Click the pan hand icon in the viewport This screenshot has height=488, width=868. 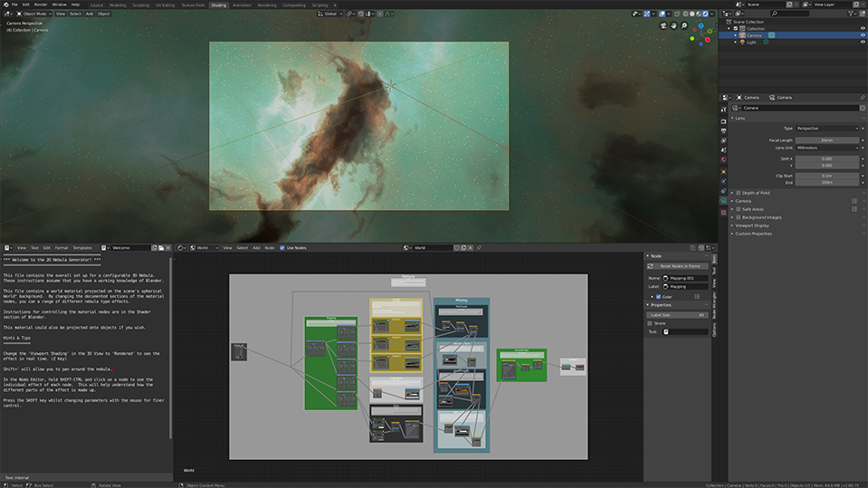point(673,25)
